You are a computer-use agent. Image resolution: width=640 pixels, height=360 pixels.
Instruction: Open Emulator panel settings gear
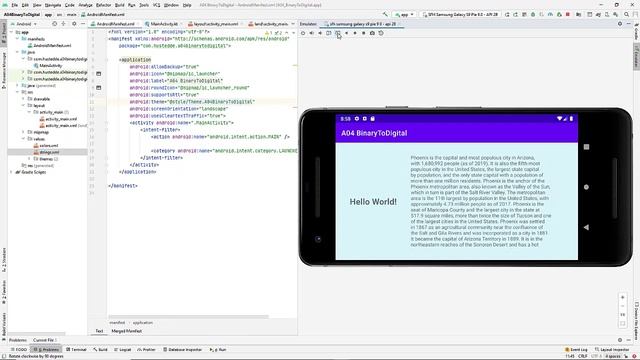coord(620,24)
